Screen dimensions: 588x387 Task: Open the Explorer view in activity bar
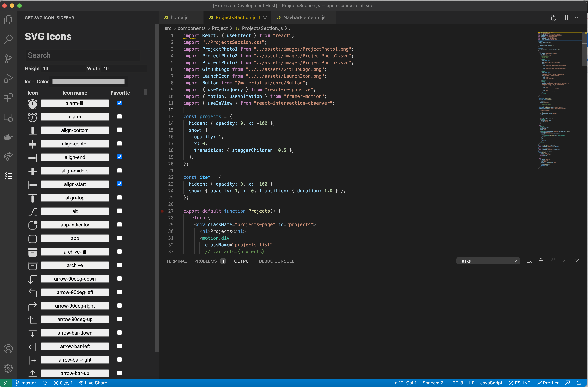point(8,20)
